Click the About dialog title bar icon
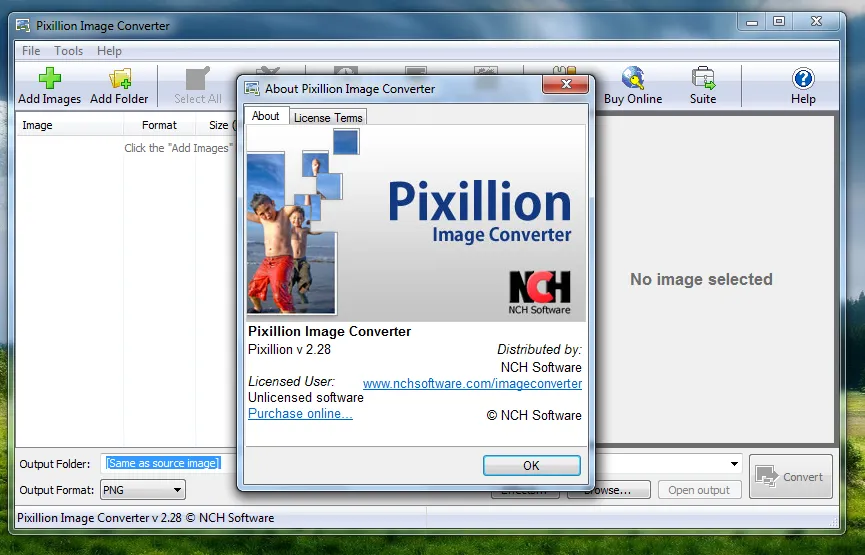865x555 pixels. [x=252, y=88]
